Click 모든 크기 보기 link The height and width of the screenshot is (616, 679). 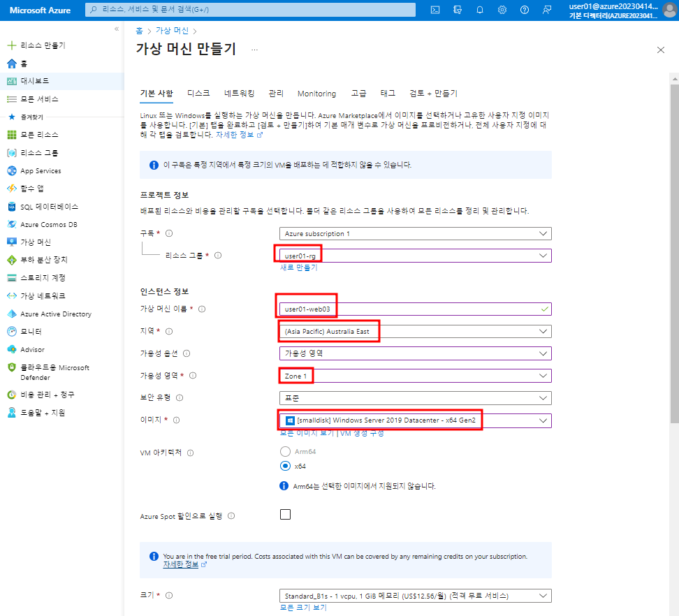[x=303, y=608]
